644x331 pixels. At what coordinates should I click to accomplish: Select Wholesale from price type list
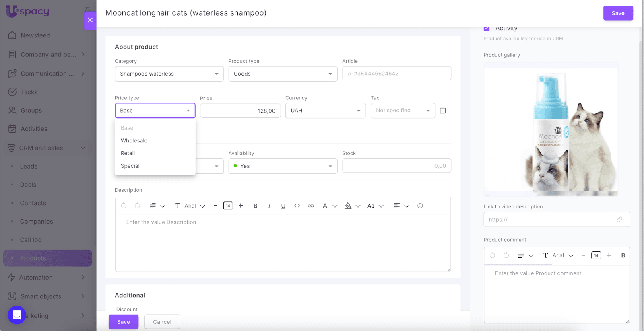point(134,141)
